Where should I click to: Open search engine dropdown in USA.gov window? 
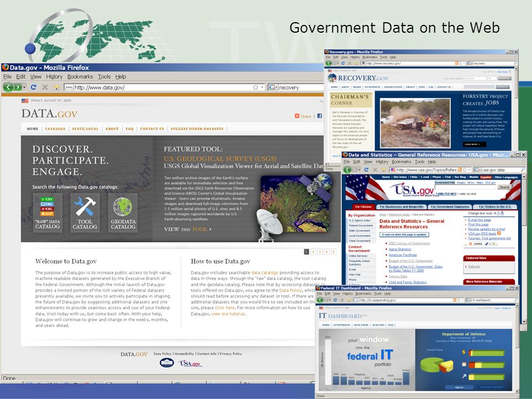pyautogui.click(x=480, y=170)
